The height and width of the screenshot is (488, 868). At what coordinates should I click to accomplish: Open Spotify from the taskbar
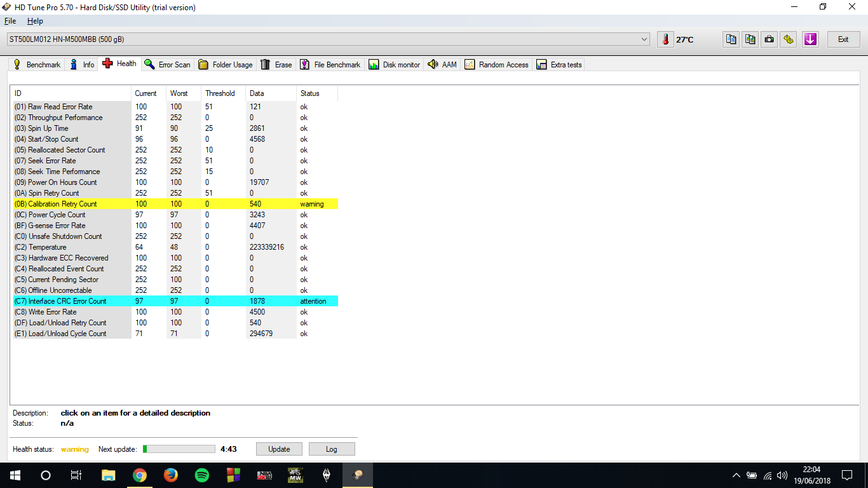tap(201, 475)
